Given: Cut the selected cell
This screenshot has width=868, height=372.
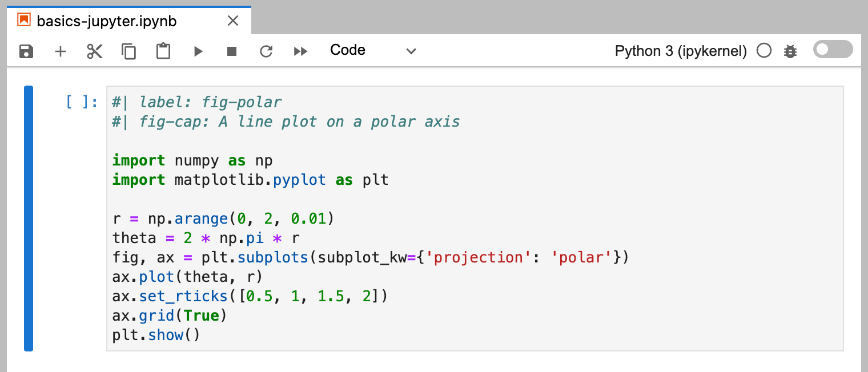Looking at the screenshot, I should (95, 51).
